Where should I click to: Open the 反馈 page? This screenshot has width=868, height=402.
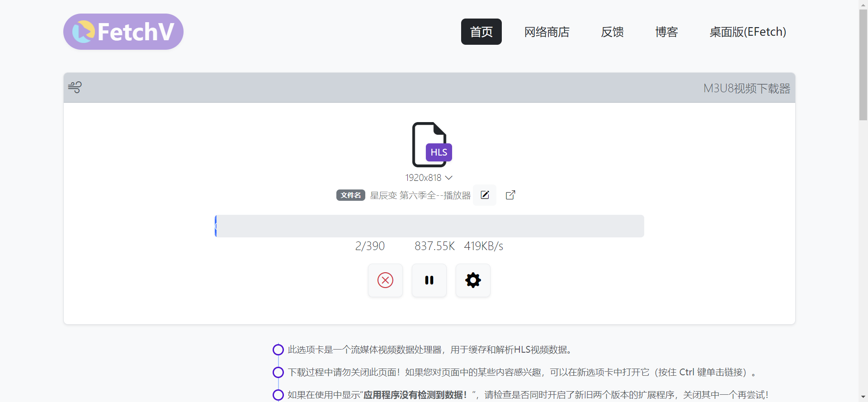[x=612, y=32]
